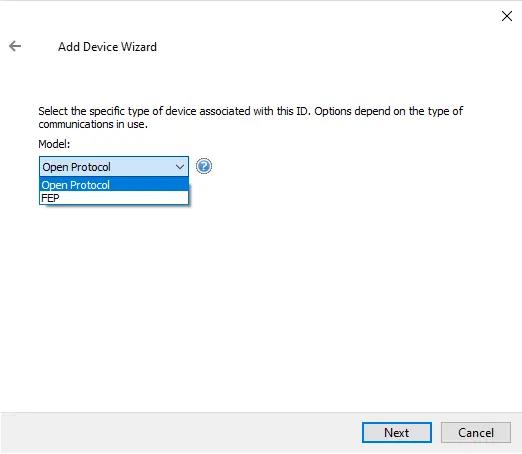Open help for the Model setting
Viewport: 522px width, 454px height.
click(x=204, y=166)
